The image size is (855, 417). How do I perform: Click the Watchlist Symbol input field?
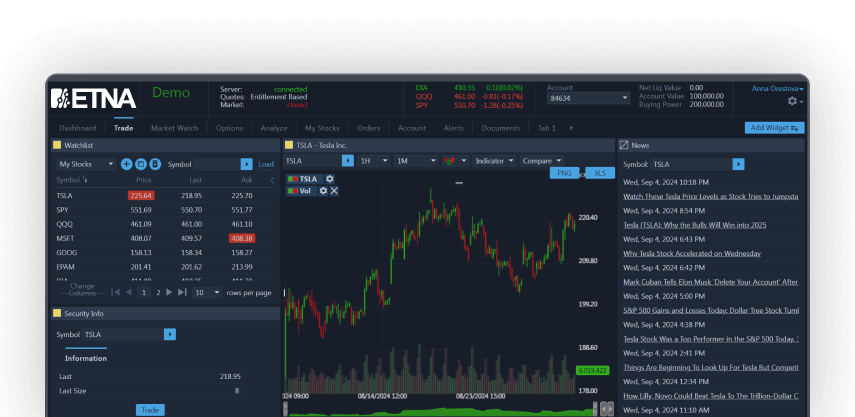[217, 164]
